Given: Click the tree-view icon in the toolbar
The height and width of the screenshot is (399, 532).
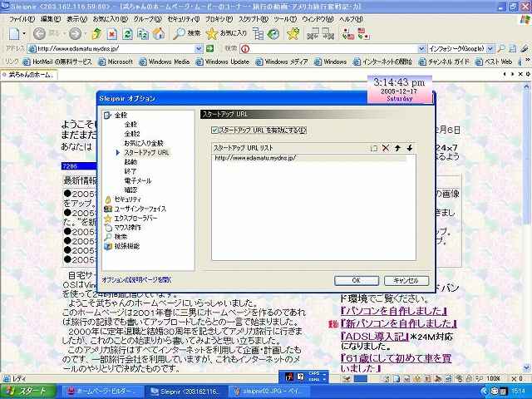Looking at the screenshot, I should [x=259, y=34].
